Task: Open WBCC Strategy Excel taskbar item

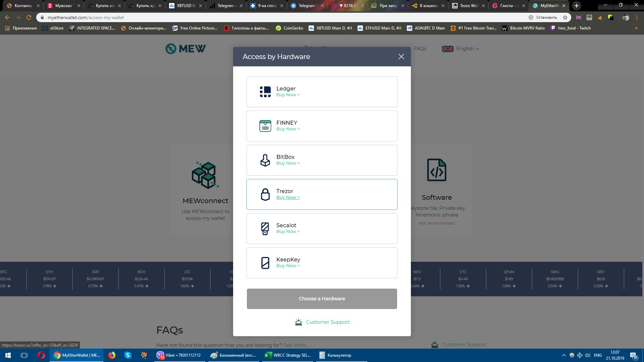Action: pos(288,355)
